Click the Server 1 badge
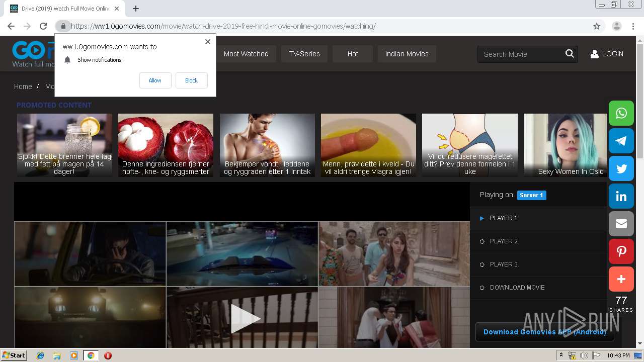This screenshot has width=644, height=362. tap(531, 195)
